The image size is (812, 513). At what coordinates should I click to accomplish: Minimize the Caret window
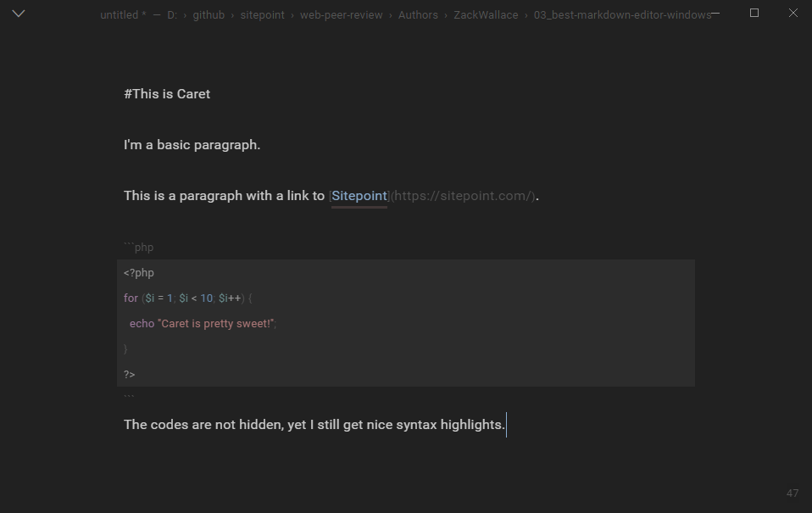click(716, 13)
